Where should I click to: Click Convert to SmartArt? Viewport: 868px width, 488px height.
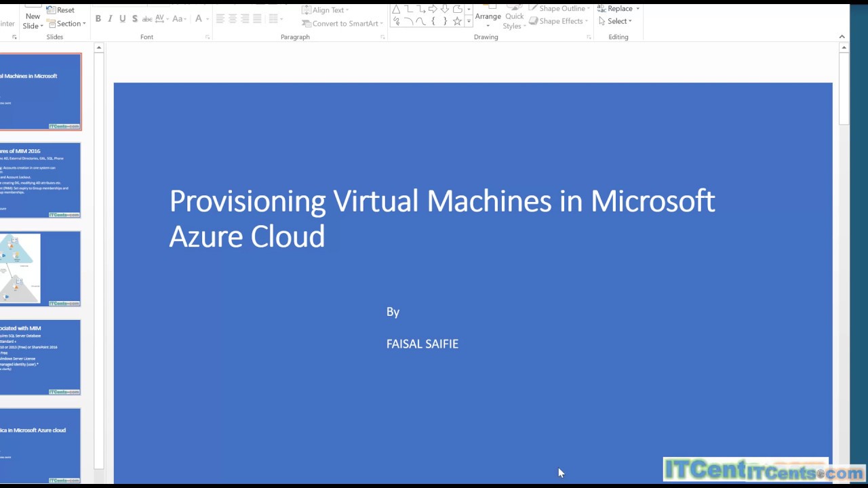click(x=342, y=23)
